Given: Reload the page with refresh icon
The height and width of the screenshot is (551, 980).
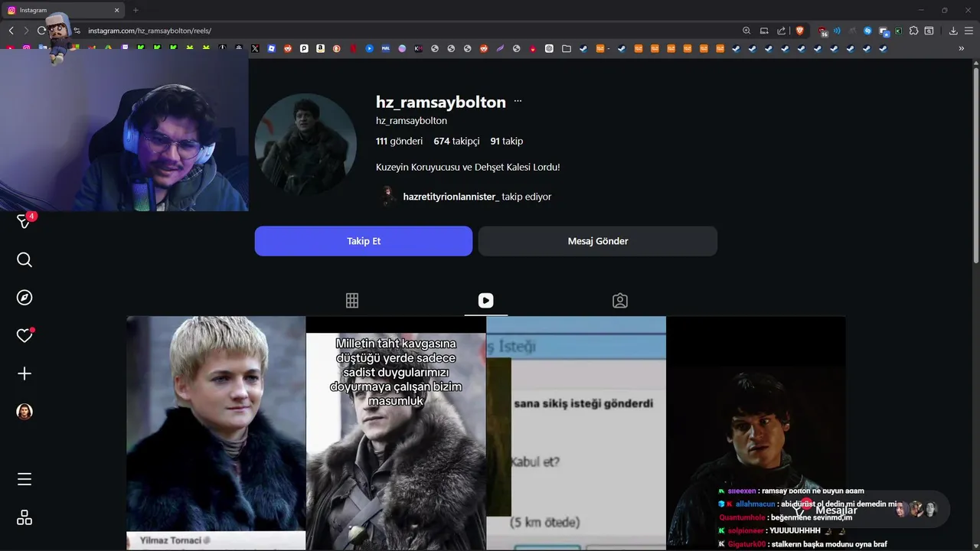Looking at the screenshot, I should pos(41,31).
